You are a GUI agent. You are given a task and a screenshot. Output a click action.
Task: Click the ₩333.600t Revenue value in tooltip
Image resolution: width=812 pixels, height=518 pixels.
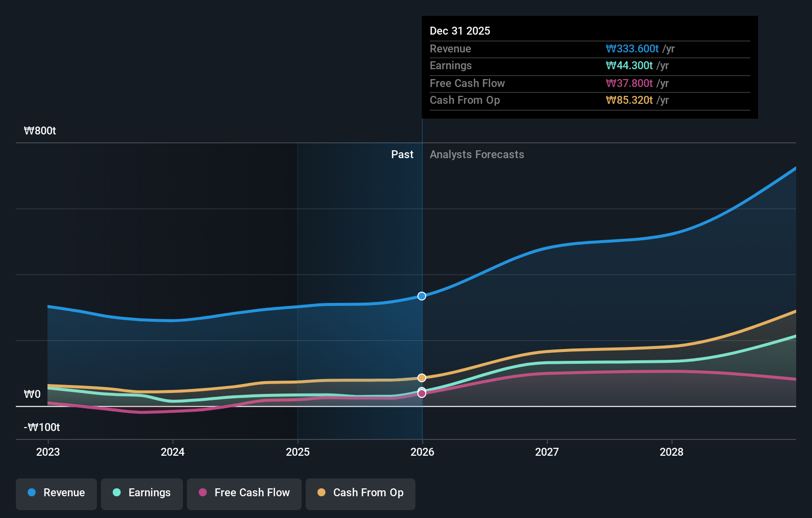click(632, 49)
